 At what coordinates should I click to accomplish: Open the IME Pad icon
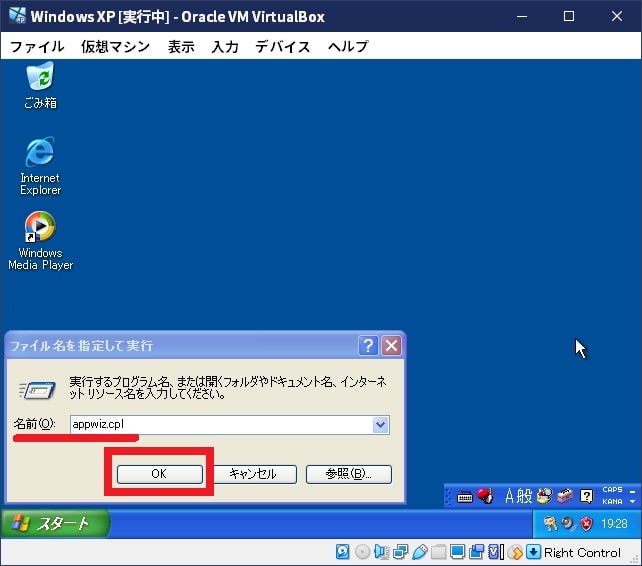[x=545, y=496]
